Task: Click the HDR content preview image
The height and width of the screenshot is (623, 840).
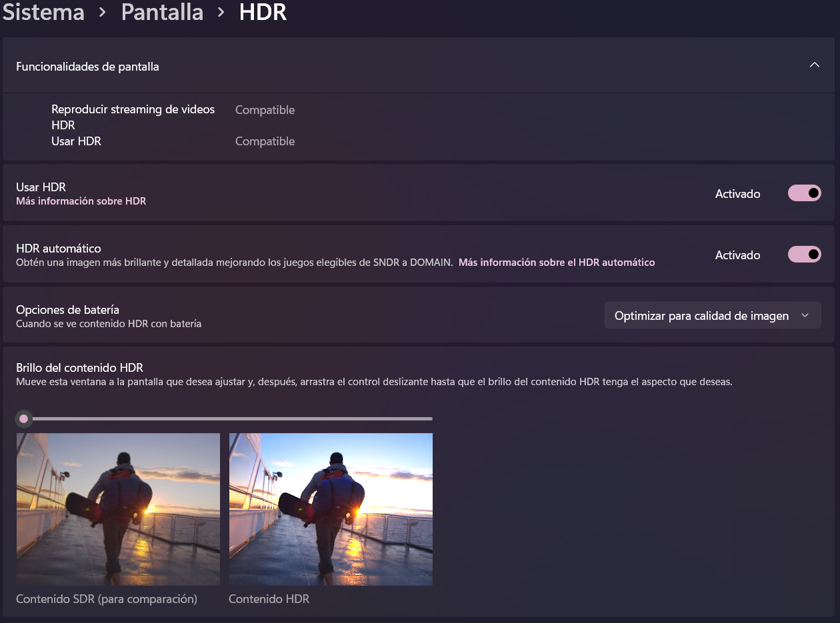Action: click(x=331, y=509)
